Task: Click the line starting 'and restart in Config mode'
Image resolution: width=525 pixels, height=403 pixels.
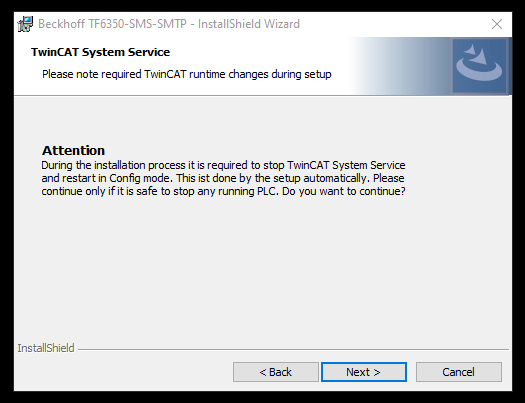Action: (x=223, y=178)
